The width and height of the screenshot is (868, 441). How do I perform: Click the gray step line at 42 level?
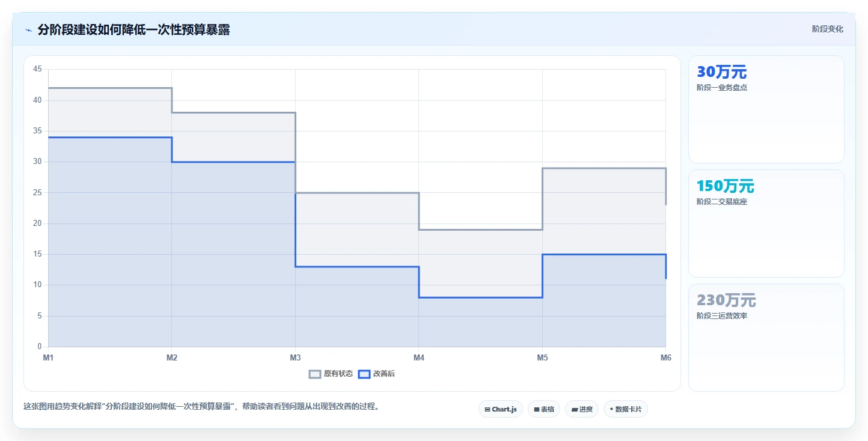tap(110, 88)
